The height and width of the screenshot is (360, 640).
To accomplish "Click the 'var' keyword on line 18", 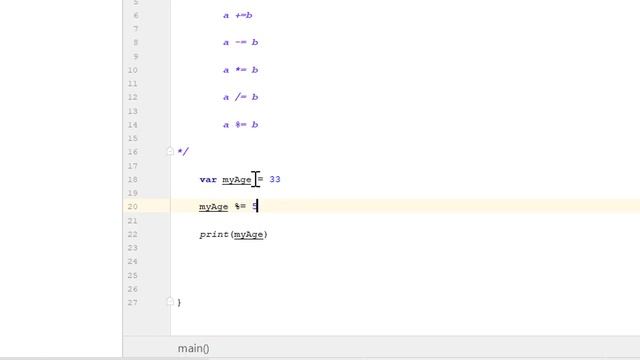I will [208, 180].
